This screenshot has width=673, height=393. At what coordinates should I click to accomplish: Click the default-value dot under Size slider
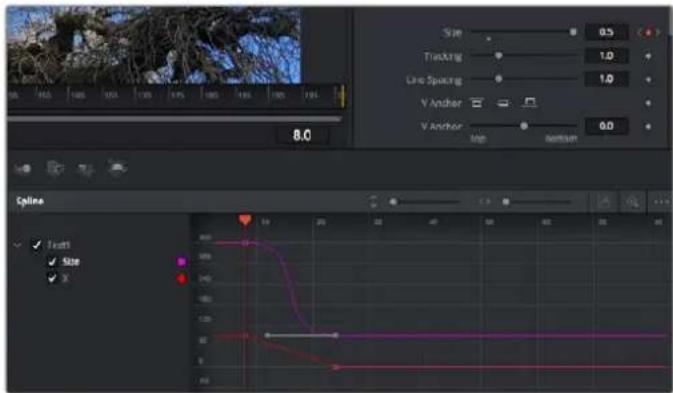[488, 39]
